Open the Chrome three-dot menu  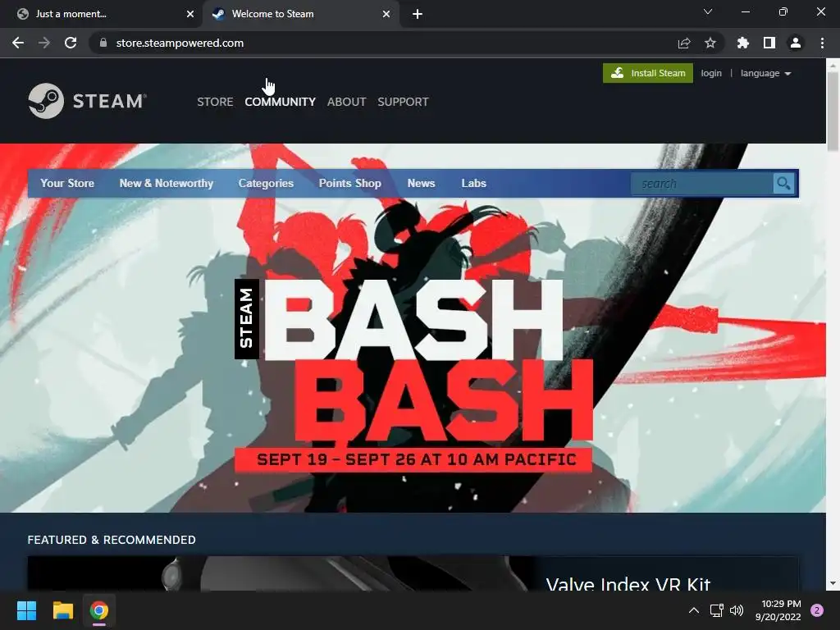pyautogui.click(x=822, y=43)
